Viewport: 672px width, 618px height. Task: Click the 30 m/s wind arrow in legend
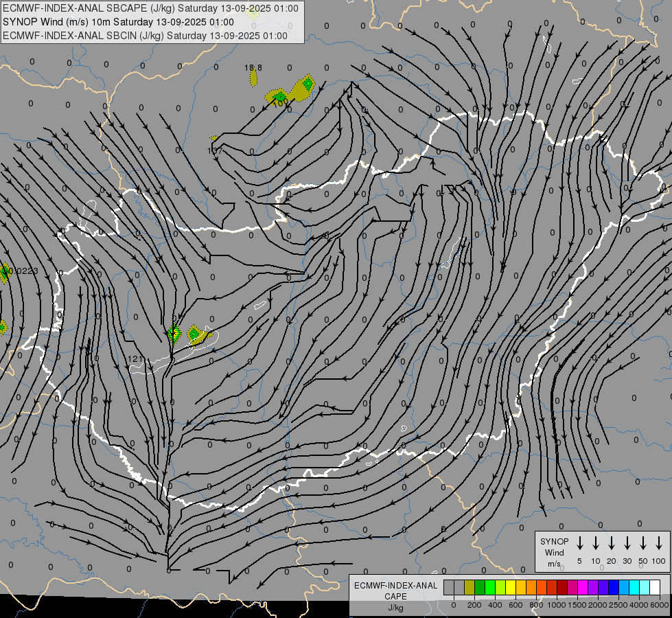coord(627,543)
